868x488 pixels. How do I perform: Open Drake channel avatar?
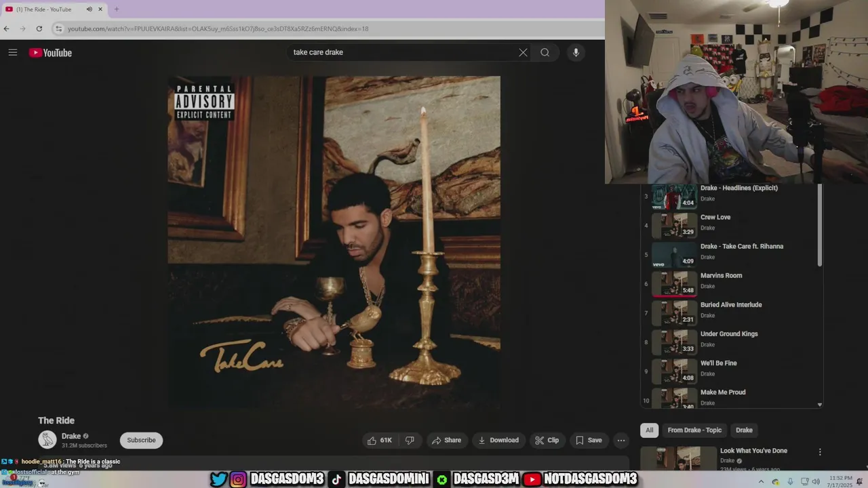point(47,440)
